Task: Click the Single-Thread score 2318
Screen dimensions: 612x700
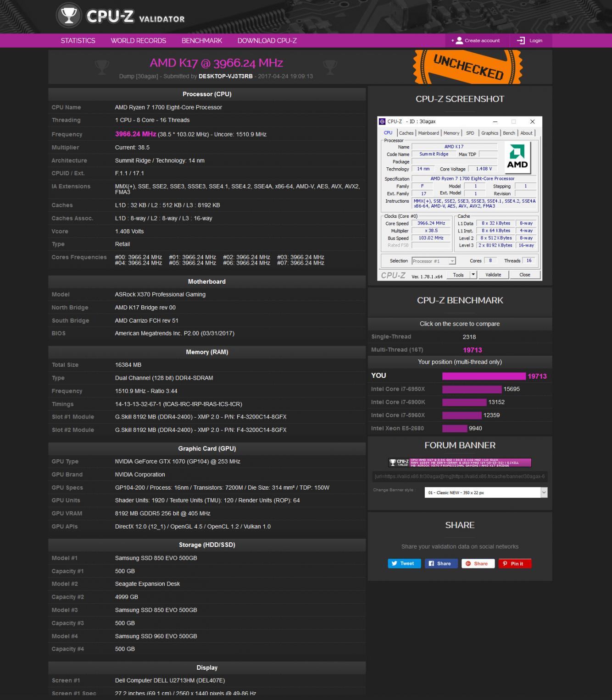Action: 469,336
